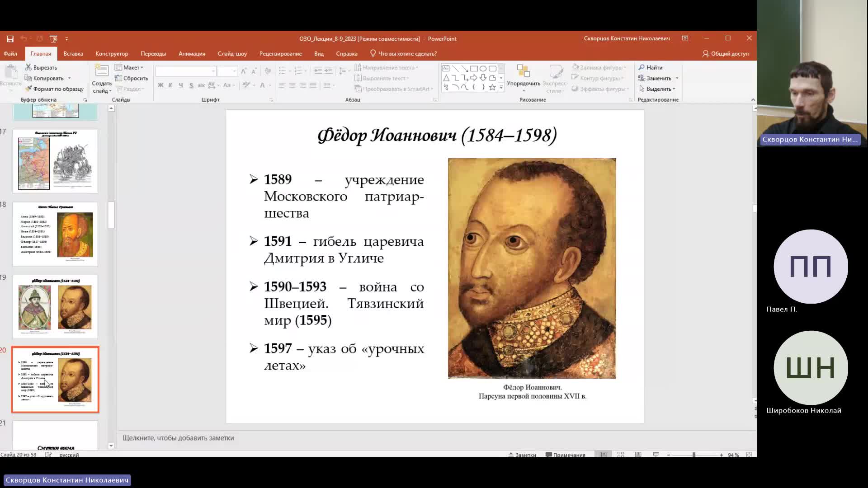Image resolution: width=868 pixels, height=488 pixels.
Task: Start Slide Show from status bar icon
Action: coord(656,455)
